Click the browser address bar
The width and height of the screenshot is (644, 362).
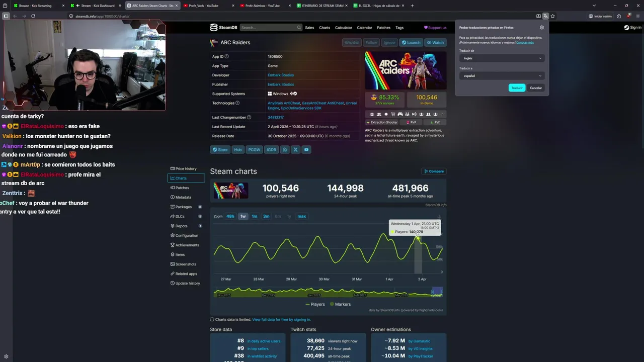click(x=302, y=16)
